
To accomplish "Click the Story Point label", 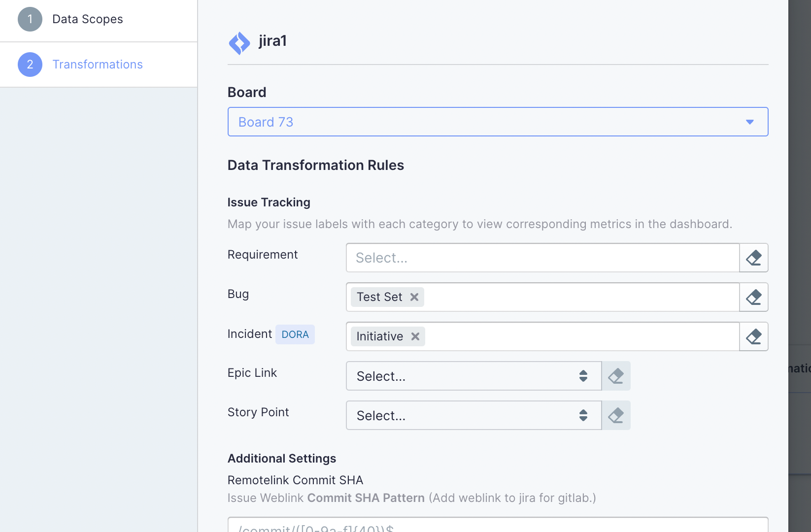I will (258, 412).
